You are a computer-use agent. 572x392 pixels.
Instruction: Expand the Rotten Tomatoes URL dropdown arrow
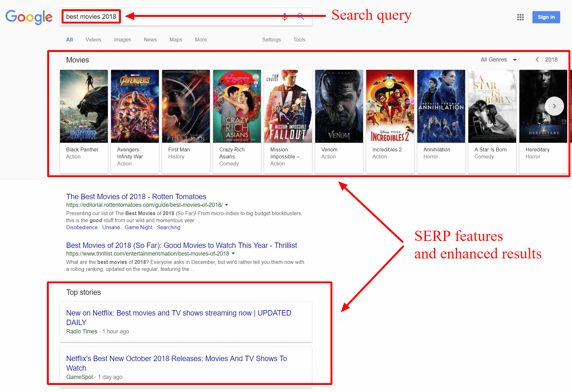(x=227, y=205)
